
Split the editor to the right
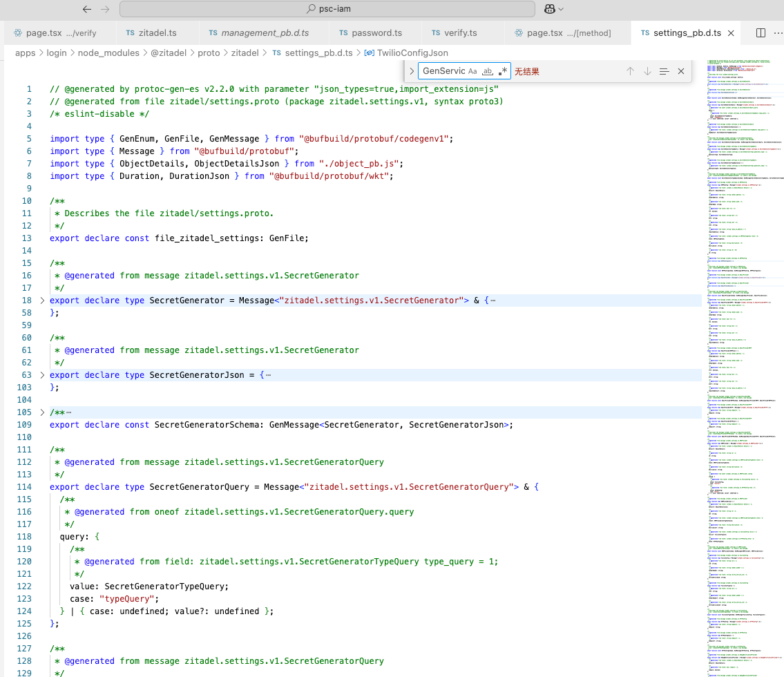point(761,33)
